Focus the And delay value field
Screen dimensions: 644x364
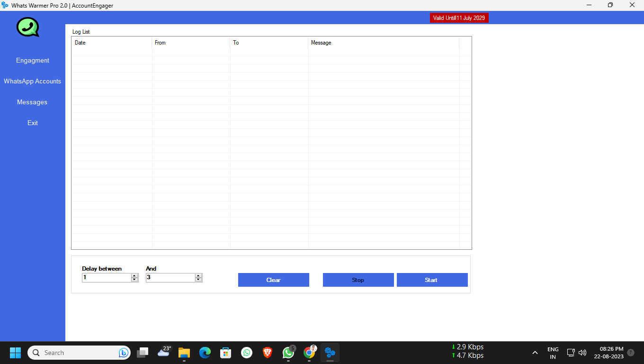tap(170, 277)
